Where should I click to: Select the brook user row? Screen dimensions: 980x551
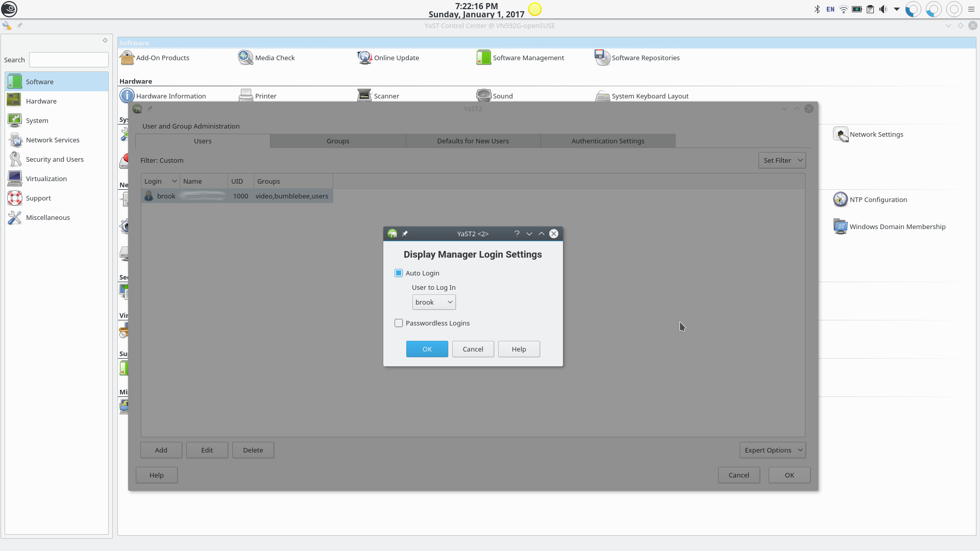click(x=237, y=196)
